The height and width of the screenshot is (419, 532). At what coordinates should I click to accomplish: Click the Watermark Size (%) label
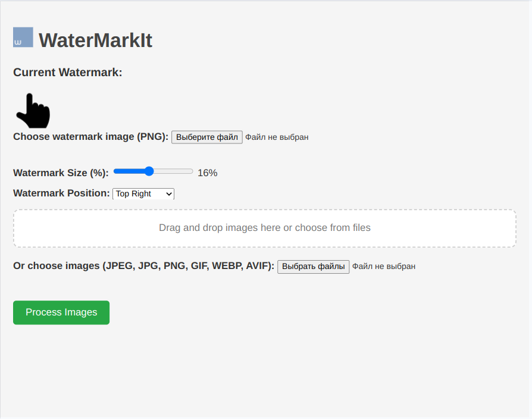(x=60, y=173)
